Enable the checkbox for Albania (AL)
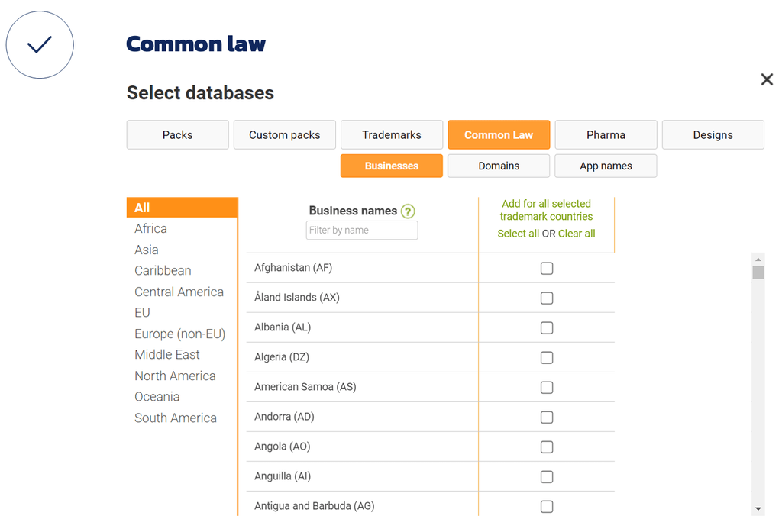The height and width of the screenshot is (532, 782). pyautogui.click(x=547, y=327)
